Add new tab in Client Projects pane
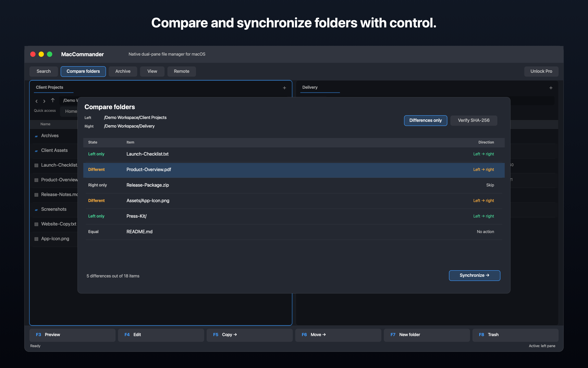This screenshot has height=368, width=588. click(284, 88)
